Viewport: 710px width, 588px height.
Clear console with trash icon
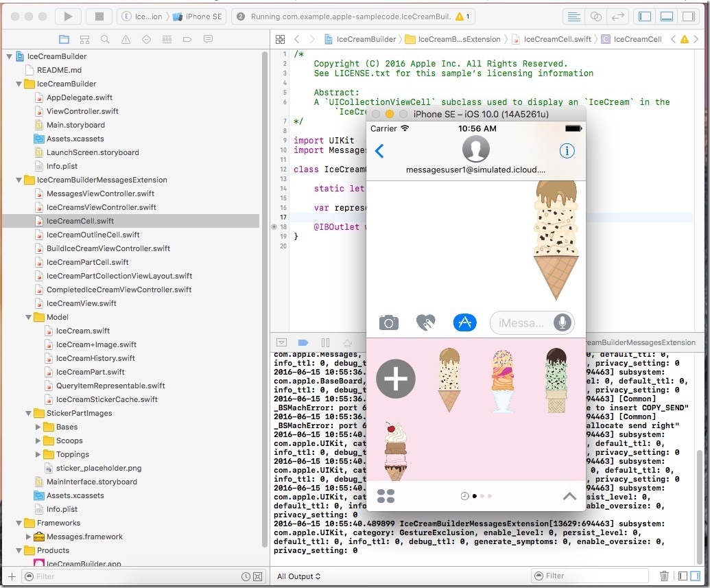tap(664, 576)
